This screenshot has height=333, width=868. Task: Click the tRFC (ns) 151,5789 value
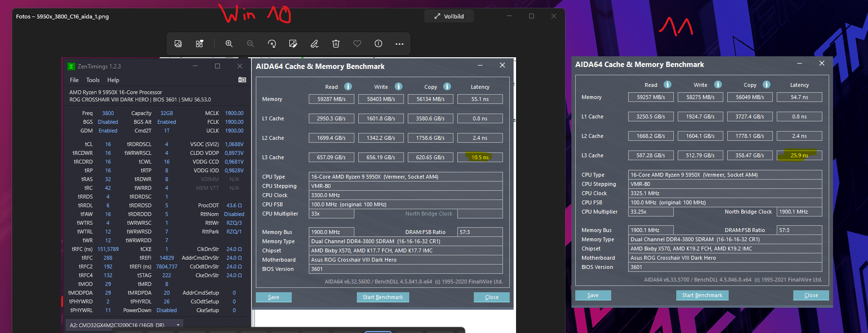[108, 249]
